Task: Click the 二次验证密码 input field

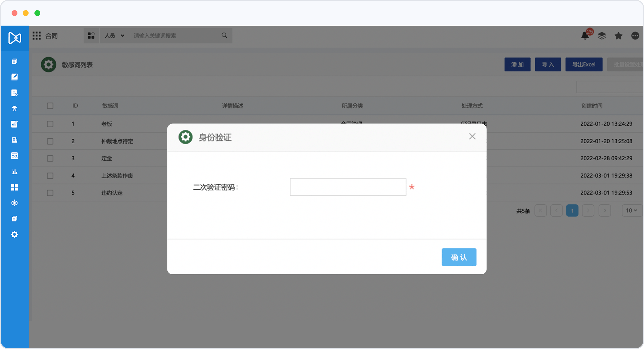Action: [348, 187]
